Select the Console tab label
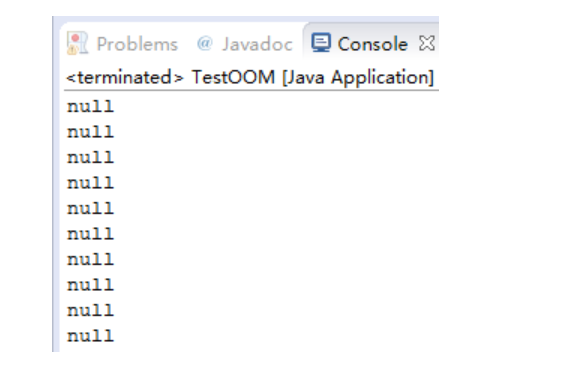 (372, 44)
